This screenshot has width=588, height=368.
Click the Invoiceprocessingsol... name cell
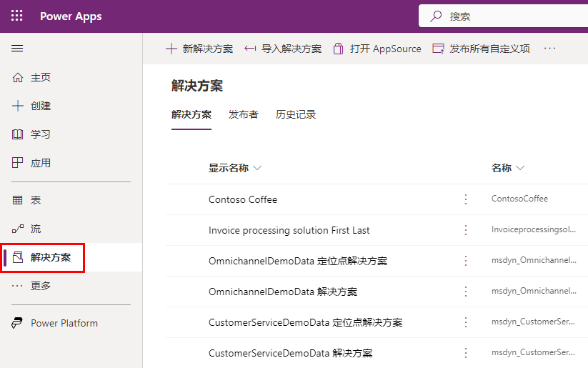point(533,229)
